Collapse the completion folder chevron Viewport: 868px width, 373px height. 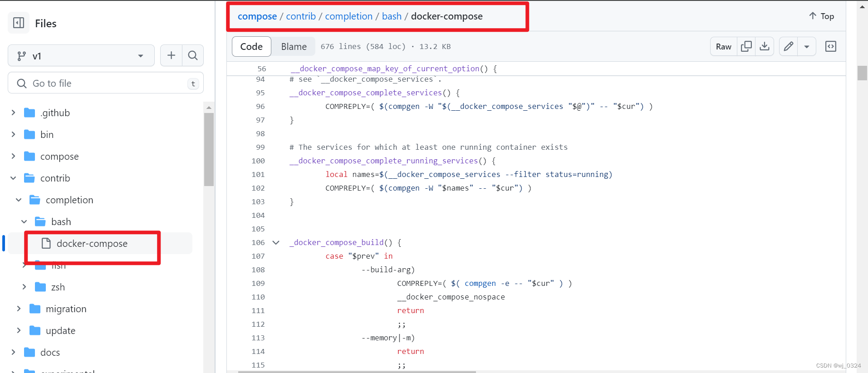click(x=19, y=200)
